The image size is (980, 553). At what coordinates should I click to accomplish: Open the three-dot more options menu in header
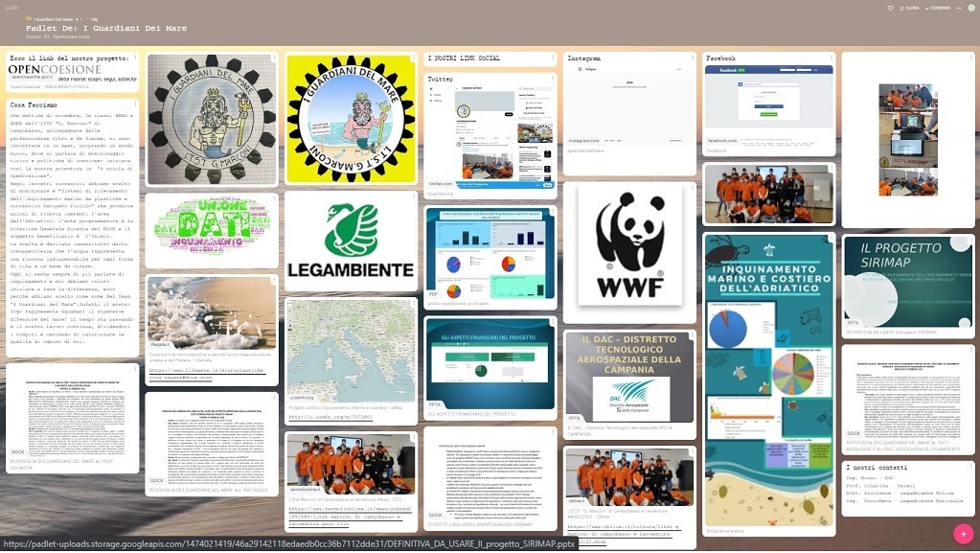click(x=959, y=8)
